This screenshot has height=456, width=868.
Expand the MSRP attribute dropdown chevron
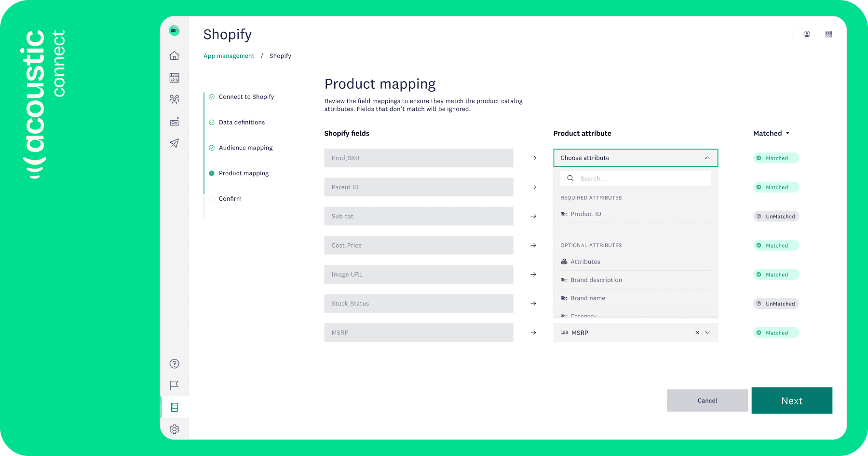click(x=707, y=332)
